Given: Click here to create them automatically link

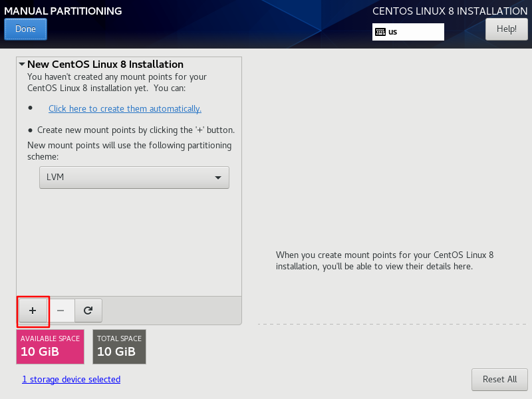Looking at the screenshot, I should click(x=125, y=108).
